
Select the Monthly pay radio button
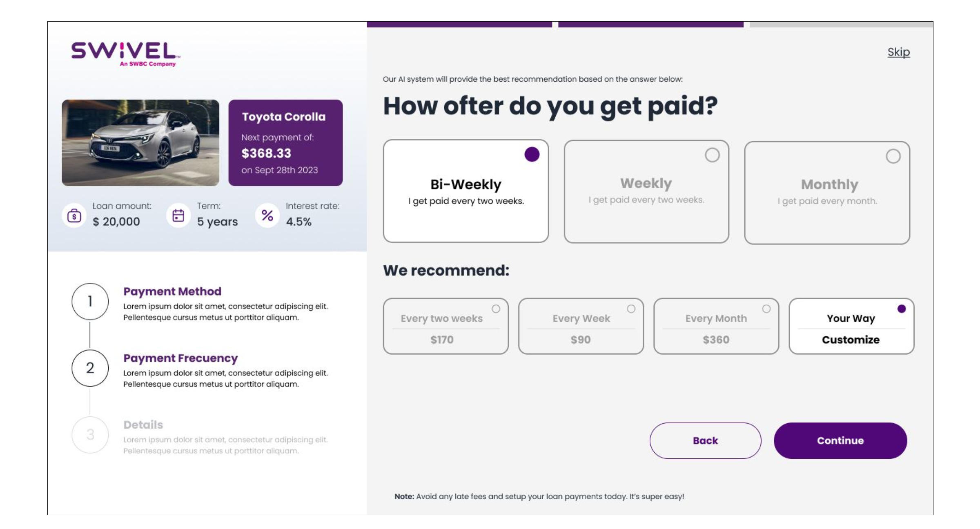[x=893, y=156]
